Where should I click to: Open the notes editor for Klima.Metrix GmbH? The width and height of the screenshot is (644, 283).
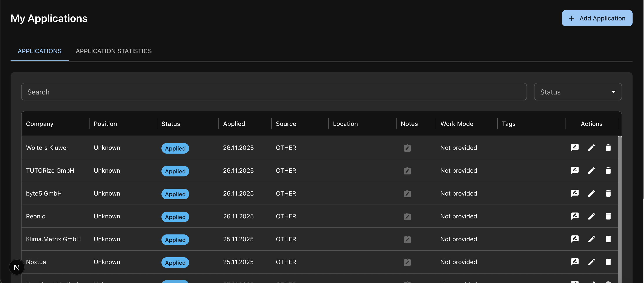click(x=407, y=239)
